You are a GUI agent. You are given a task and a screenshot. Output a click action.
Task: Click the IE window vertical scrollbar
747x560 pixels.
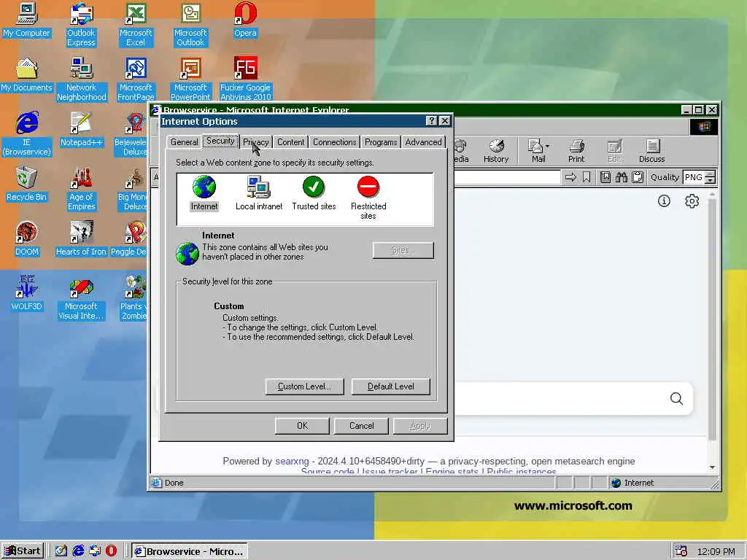712,321
